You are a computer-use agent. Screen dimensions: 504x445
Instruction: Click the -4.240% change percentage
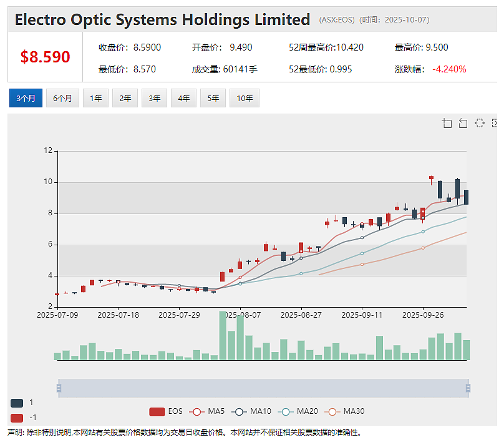(x=449, y=69)
